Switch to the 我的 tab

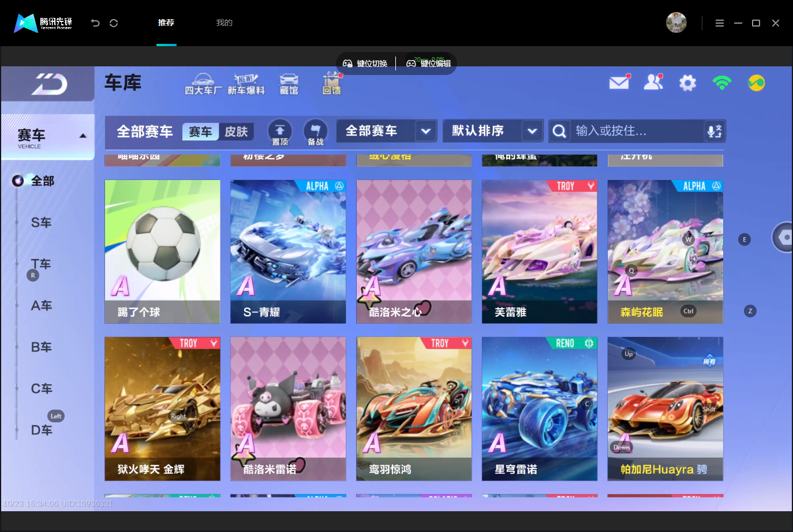(225, 23)
